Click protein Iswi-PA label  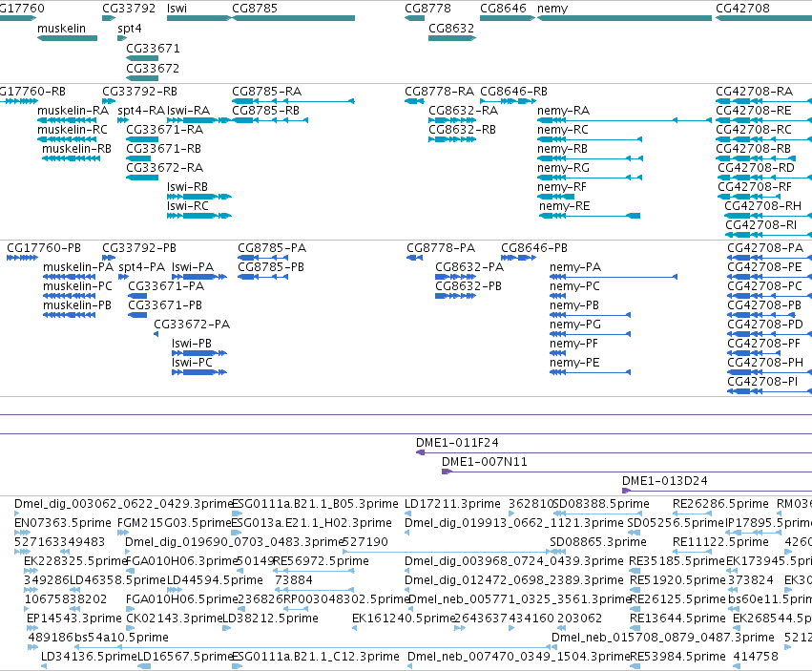tap(193, 267)
